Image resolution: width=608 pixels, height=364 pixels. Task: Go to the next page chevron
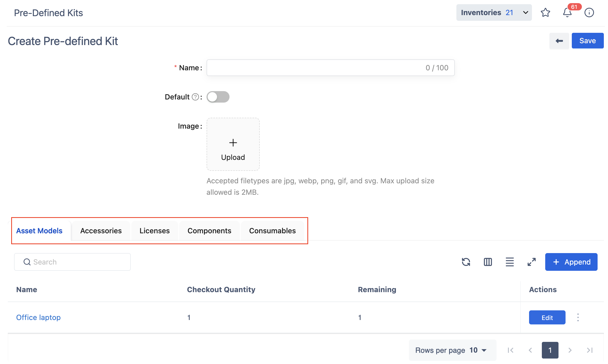coord(570,350)
